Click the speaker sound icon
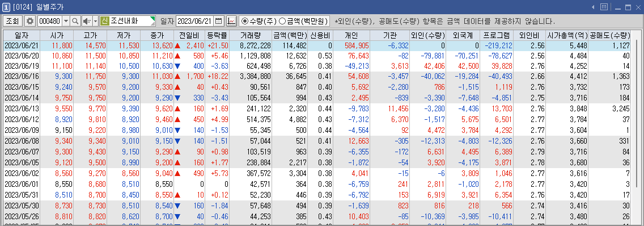This screenshot has width=644, height=226. (x=87, y=21)
